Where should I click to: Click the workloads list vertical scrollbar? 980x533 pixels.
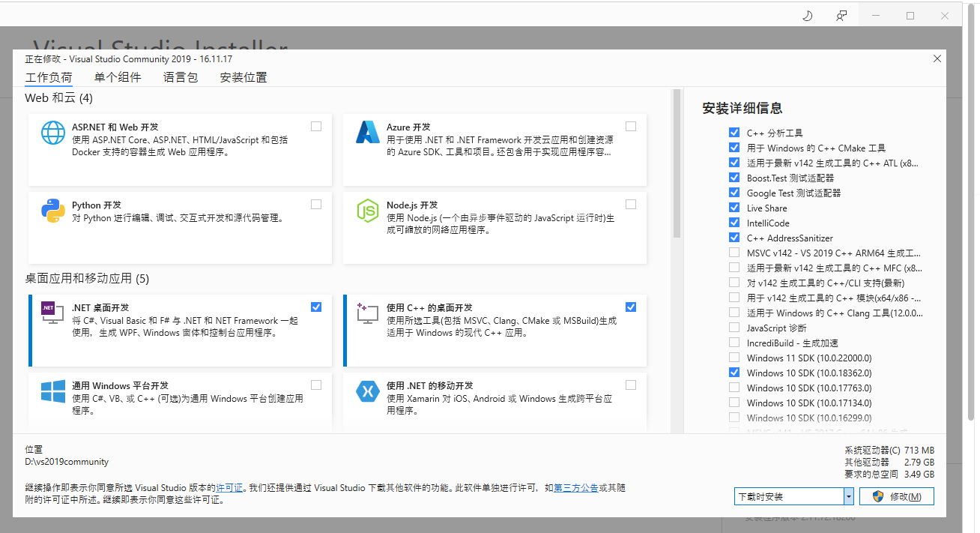[677, 163]
